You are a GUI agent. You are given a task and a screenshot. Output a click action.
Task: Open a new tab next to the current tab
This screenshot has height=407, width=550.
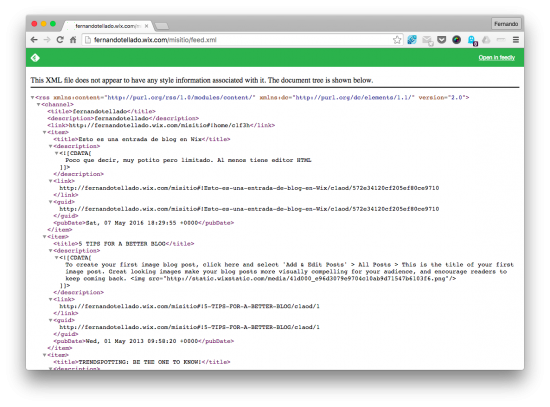162,26
